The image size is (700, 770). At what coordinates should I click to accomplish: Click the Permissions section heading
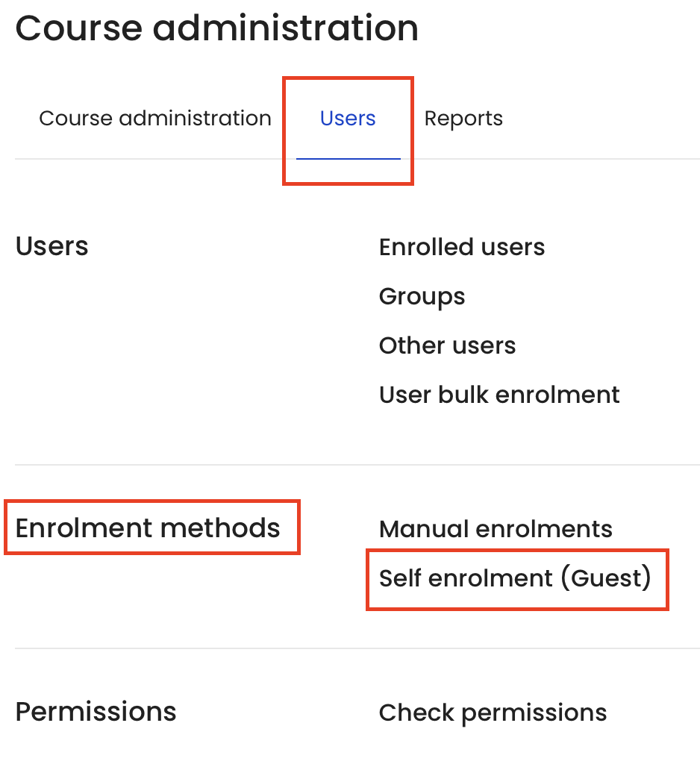pyautogui.click(x=96, y=712)
